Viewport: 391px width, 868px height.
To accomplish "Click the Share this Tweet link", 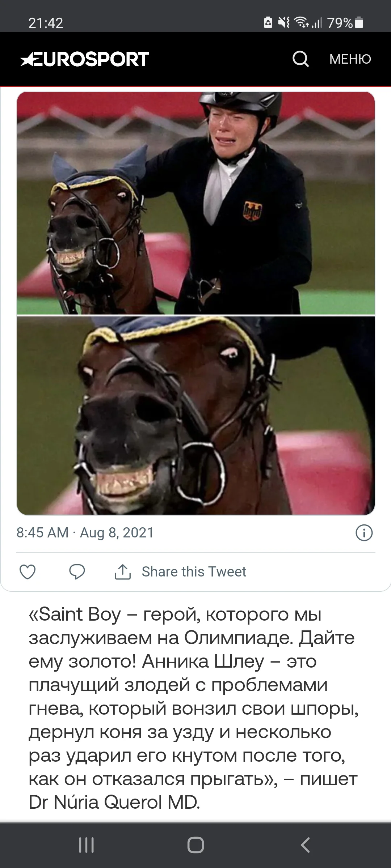I will (x=194, y=572).
